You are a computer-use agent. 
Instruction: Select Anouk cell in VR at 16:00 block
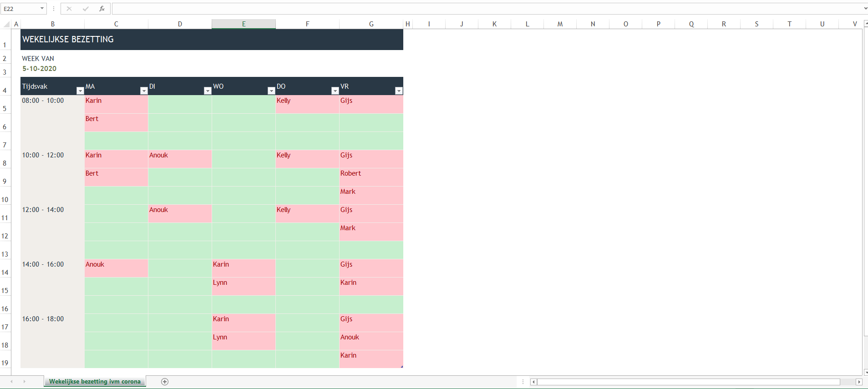[x=371, y=341]
